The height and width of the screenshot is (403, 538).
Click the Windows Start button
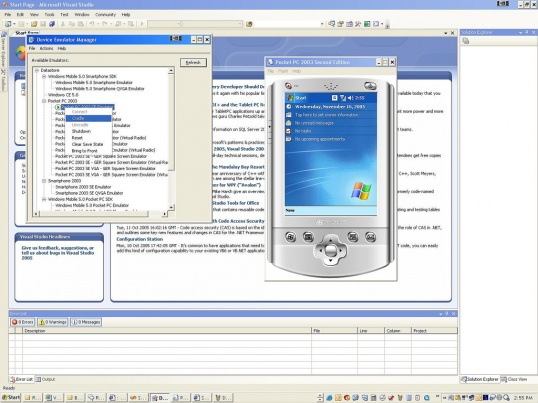[11, 398]
